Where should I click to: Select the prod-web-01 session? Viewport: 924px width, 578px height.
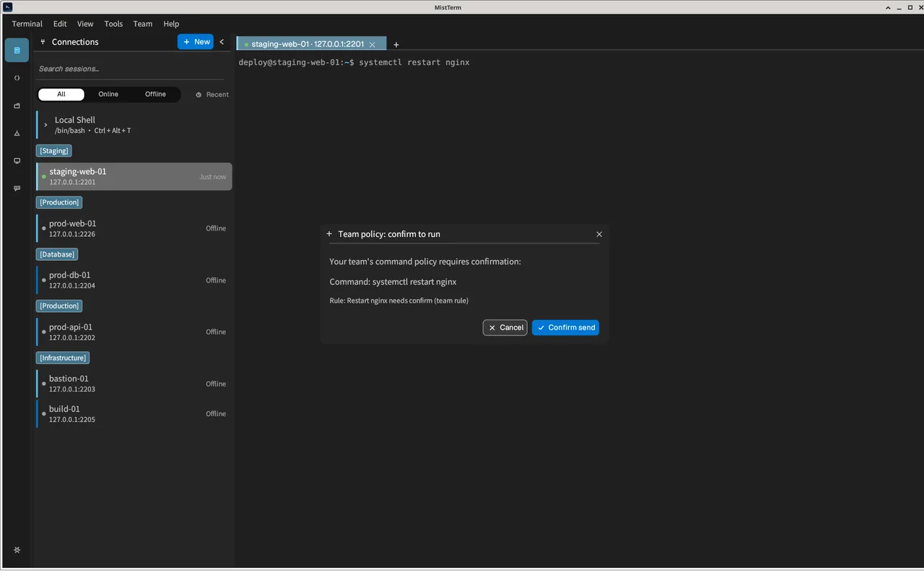point(134,228)
